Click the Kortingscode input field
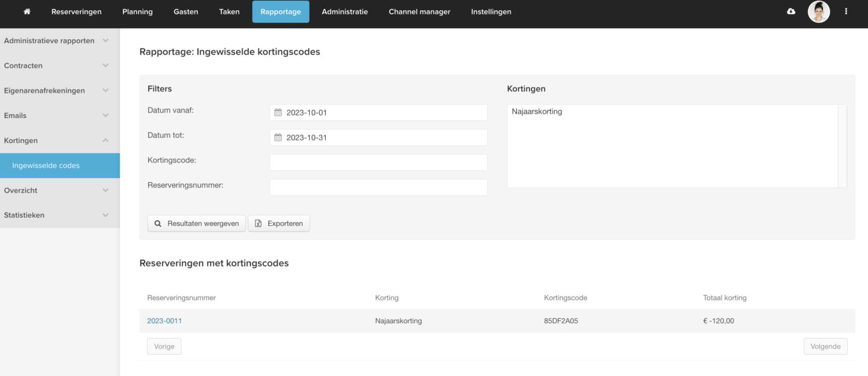 pos(378,162)
